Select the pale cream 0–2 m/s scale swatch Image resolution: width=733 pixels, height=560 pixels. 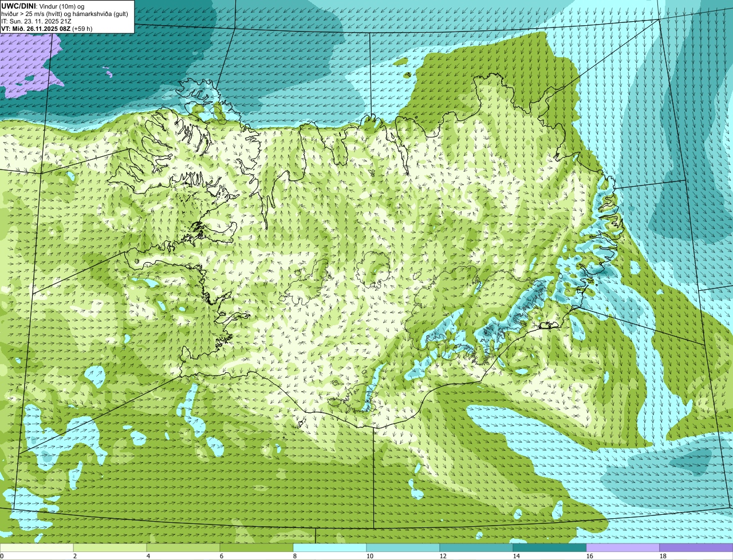37,548
